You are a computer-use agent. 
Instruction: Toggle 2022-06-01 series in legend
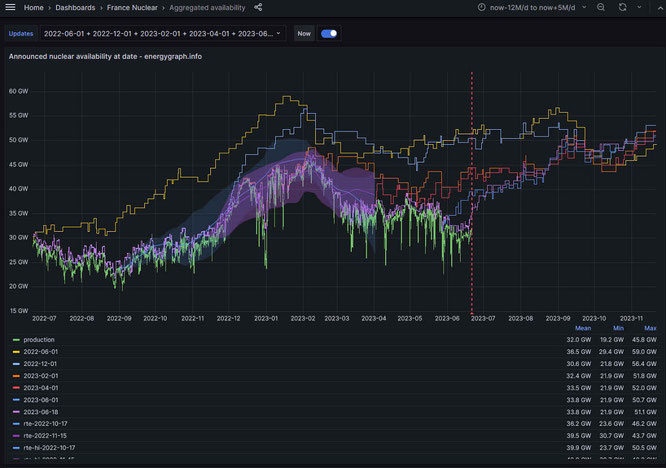(41, 352)
